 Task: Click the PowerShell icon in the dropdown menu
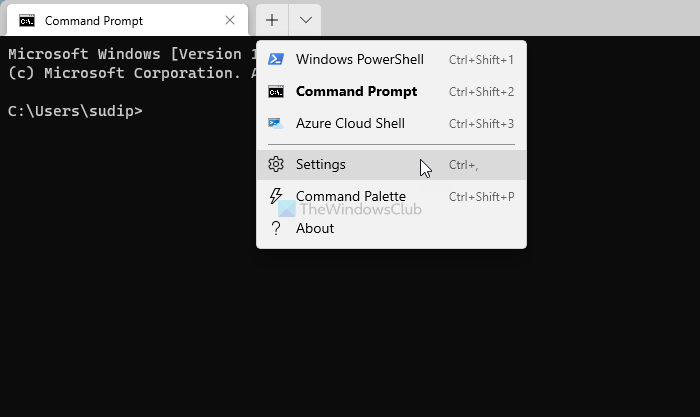276,60
